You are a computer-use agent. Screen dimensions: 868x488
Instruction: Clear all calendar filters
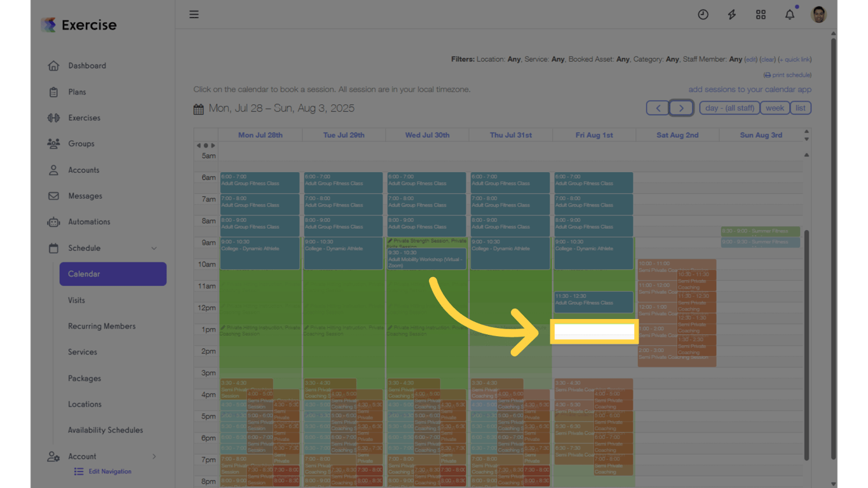768,58
